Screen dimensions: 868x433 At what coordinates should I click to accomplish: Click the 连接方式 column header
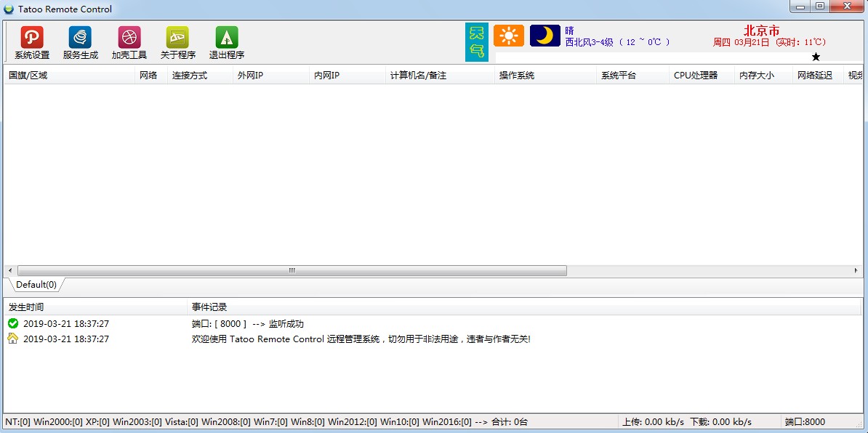click(200, 76)
